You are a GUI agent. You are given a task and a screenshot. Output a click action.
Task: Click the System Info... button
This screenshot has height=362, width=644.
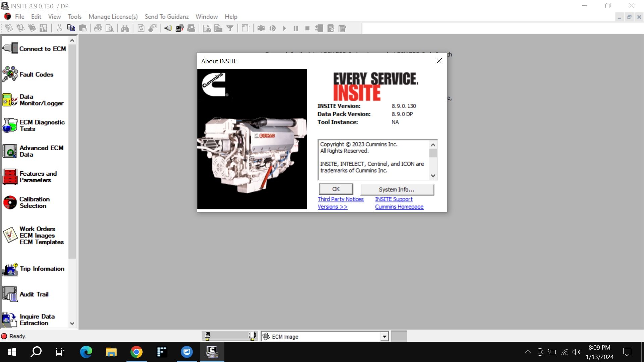click(397, 189)
